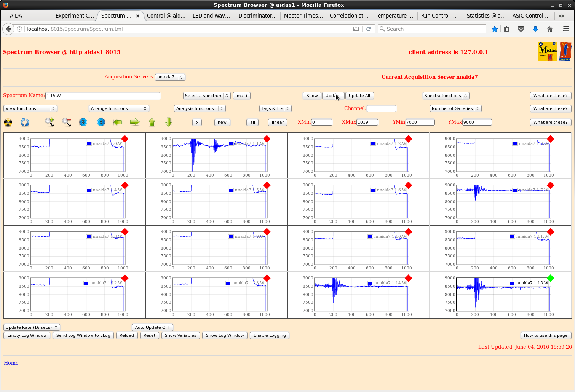Toggle the red diamond tag on spectrum 1.5.W
The height and width of the screenshot is (392, 575).
pyautogui.click(x=267, y=185)
